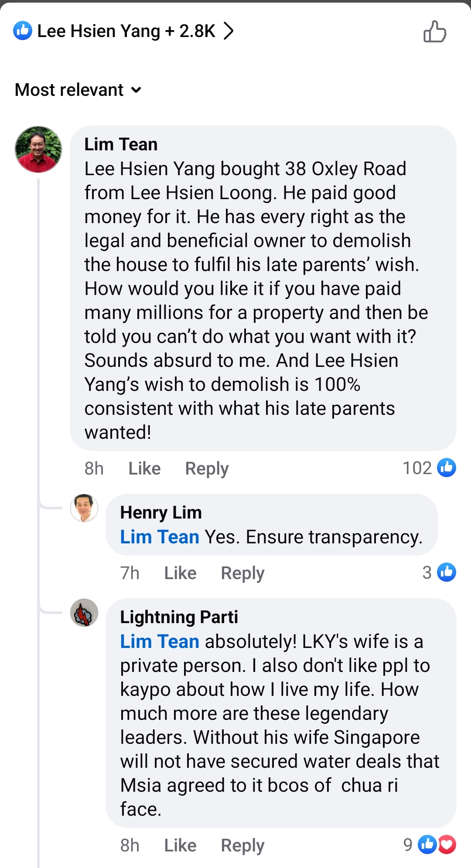This screenshot has width=471, height=868.
Task: Open Lim Tean commenter name
Action: coord(121,144)
